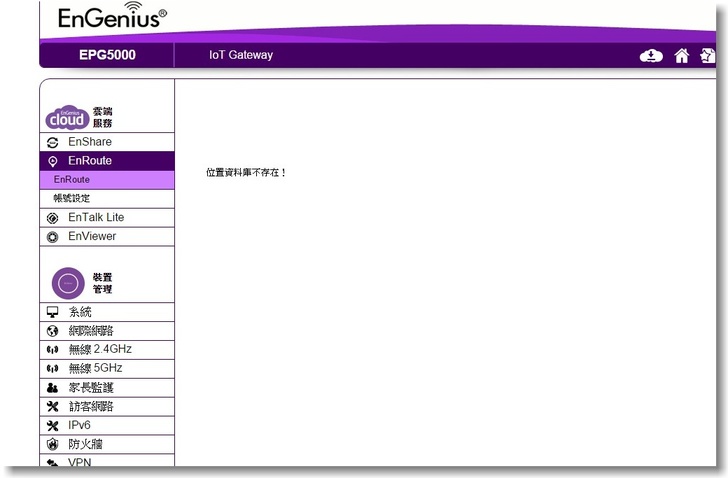Viewport: 728px width, 478px height.
Task: Click the wireless signal icon for 5GHz
Action: 52,368
